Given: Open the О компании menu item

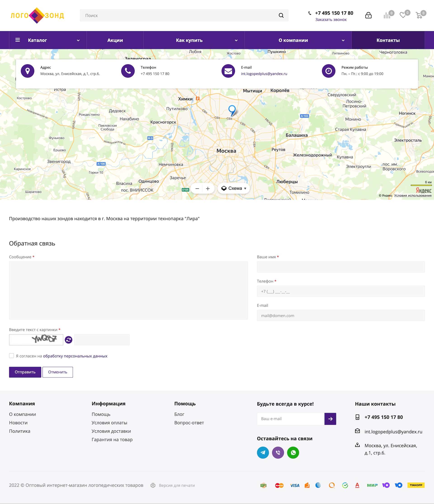Looking at the screenshot, I should coord(293,40).
